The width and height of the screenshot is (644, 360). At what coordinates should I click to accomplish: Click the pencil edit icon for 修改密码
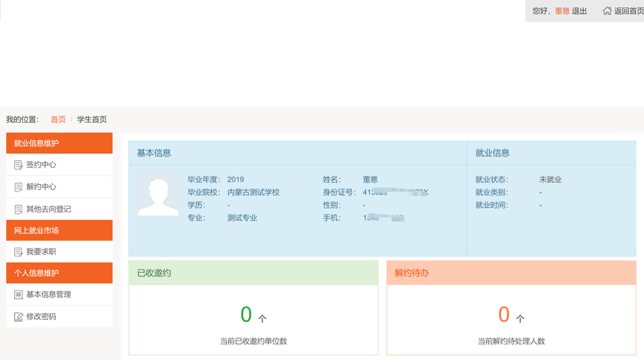point(19,317)
